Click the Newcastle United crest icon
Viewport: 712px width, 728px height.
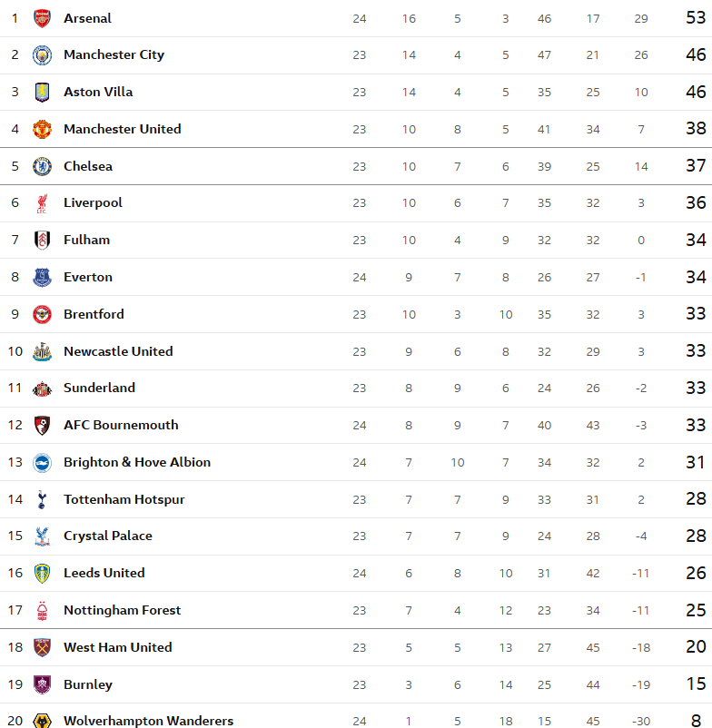click(x=42, y=351)
